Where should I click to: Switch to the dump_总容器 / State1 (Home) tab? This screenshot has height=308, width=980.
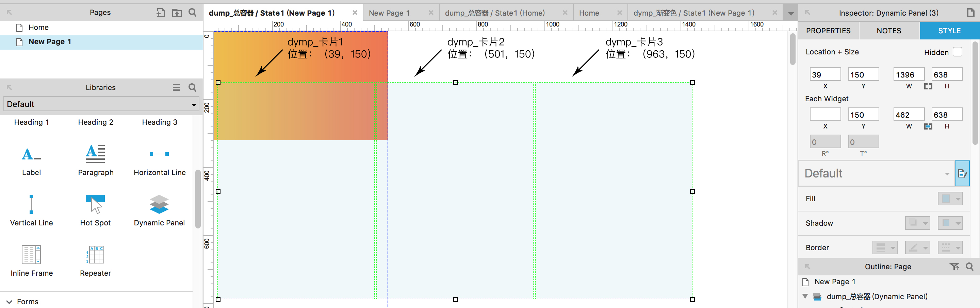pos(495,13)
